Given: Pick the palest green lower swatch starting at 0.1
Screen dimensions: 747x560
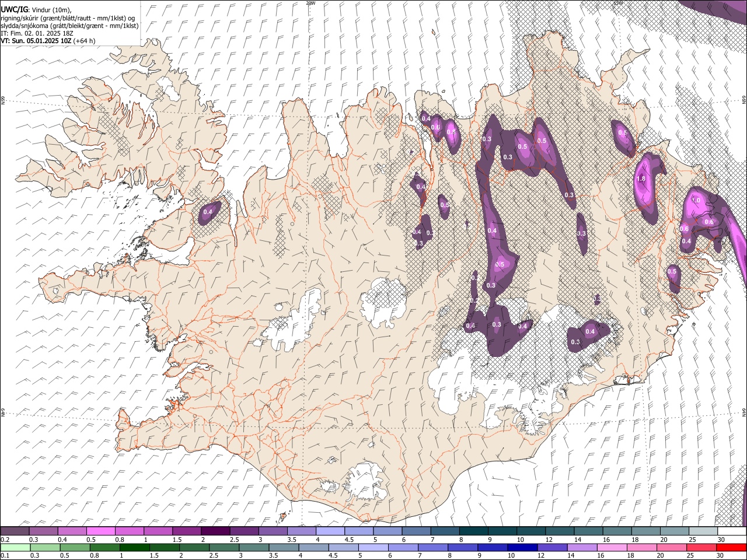Looking at the screenshot, I should click(15, 548).
